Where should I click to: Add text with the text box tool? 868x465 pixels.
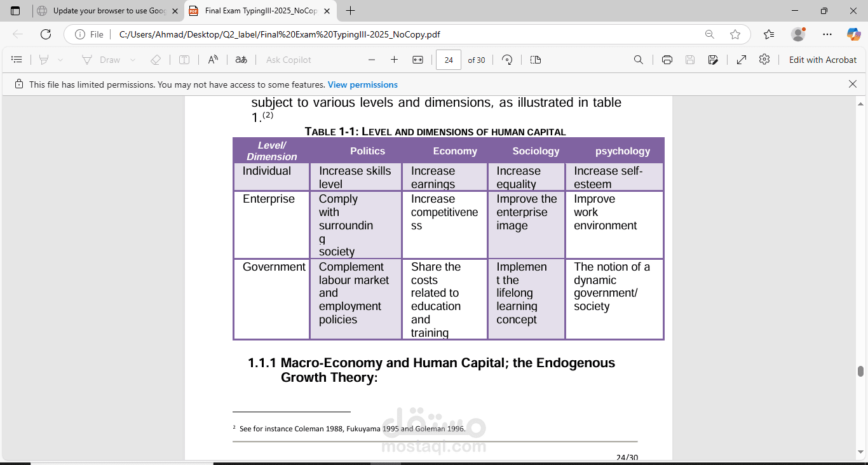coord(184,60)
